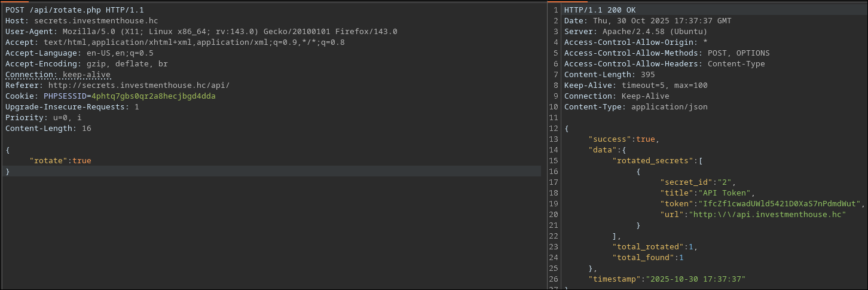
Task: Click the Access-Control-Allow-Origin response header
Action: 635,42
